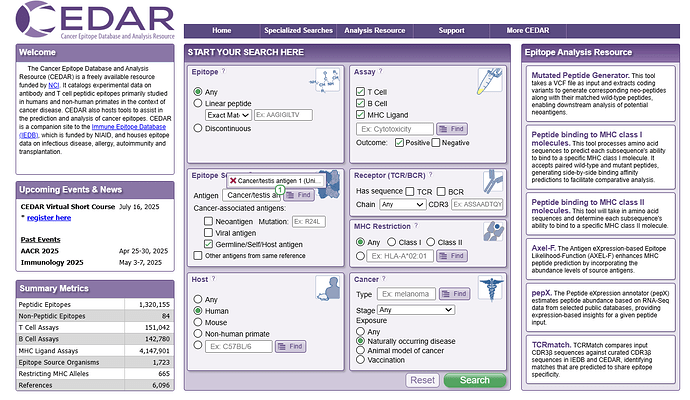The width and height of the screenshot is (690, 400).
Task: Open the Home menu
Action: pyautogui.click(x=222, y=30)
